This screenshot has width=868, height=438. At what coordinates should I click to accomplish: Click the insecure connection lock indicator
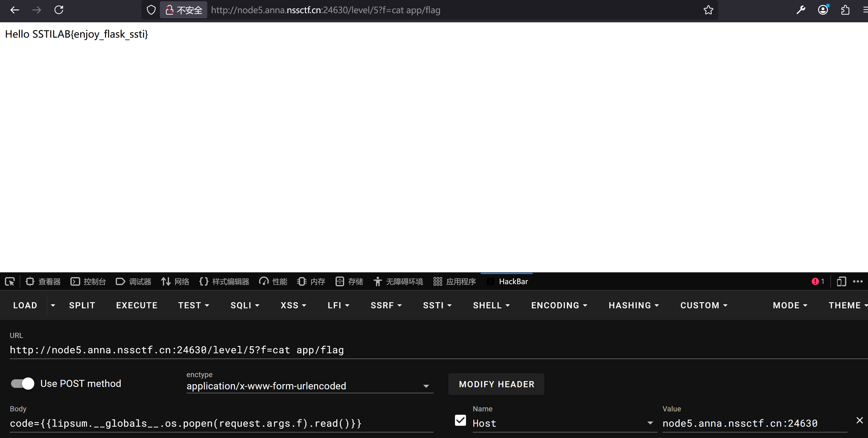tap(184, 10)
